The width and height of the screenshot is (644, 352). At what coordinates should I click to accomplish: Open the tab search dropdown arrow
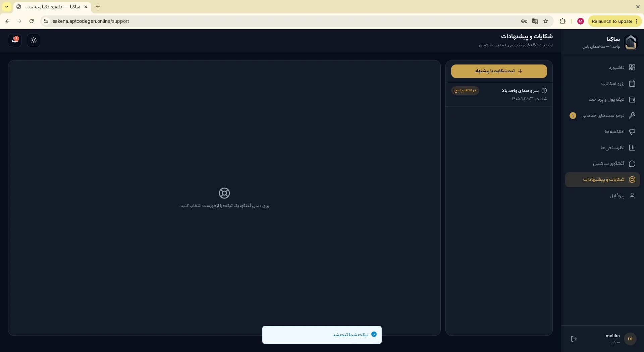click(x=6, y=7)
